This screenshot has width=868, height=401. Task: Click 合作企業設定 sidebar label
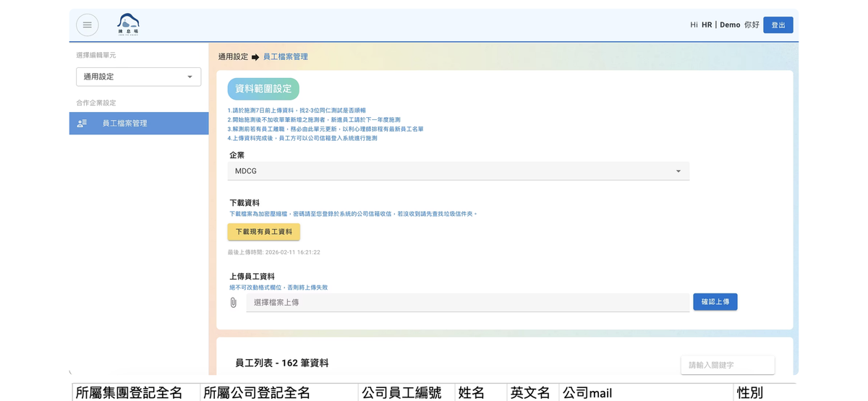pyautogui.click(x=96, y=103)
